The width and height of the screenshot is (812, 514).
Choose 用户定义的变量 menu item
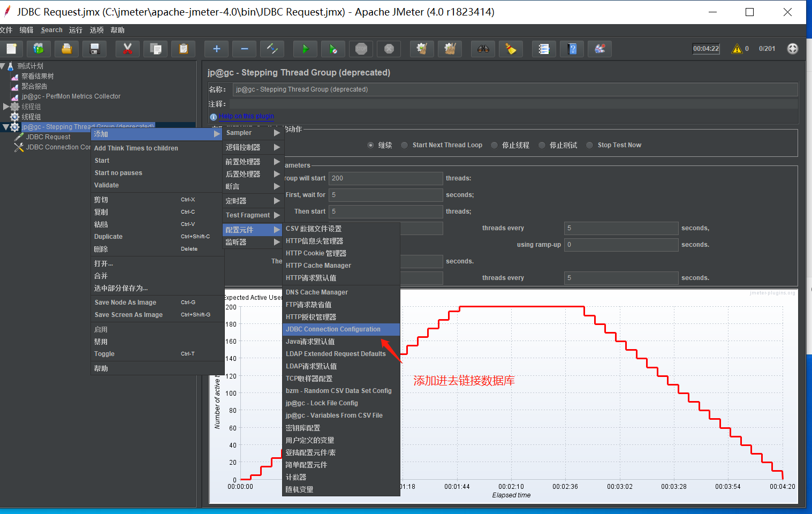[341, 440]
